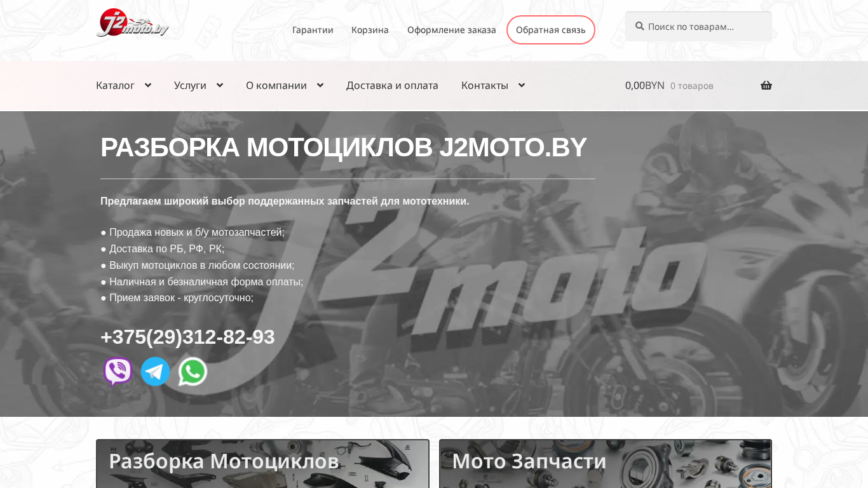The image size is (868, 488).
Task: Open Telegram messenger icon
Action: [155, 372]
